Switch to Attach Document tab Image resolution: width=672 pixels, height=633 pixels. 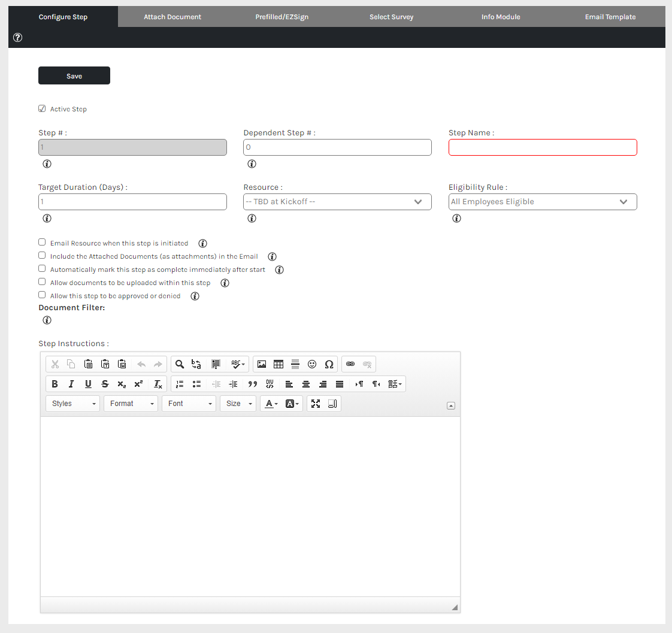click(172, 17)
